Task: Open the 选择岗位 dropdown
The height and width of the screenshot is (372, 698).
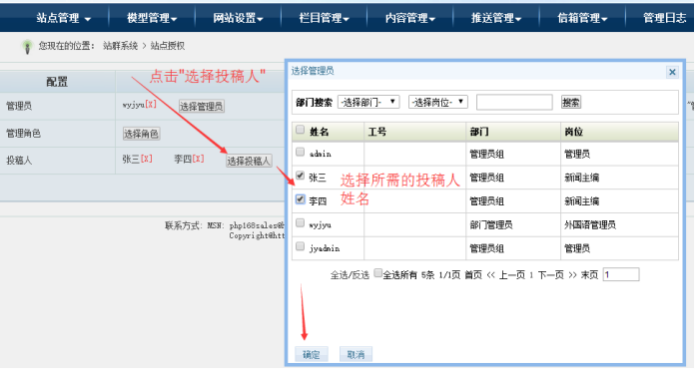Action: pyautogui.click(x=438, y=102)
